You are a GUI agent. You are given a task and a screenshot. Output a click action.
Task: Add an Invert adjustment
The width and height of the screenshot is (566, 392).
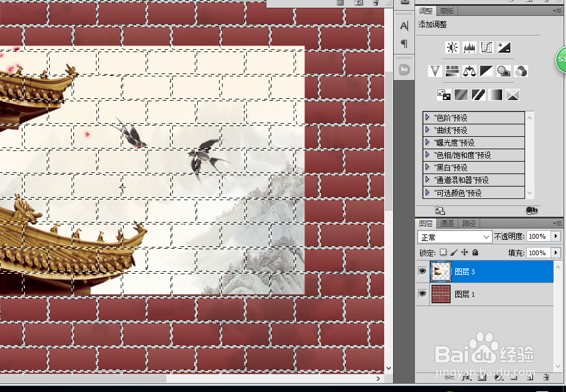tap(443, 95)
